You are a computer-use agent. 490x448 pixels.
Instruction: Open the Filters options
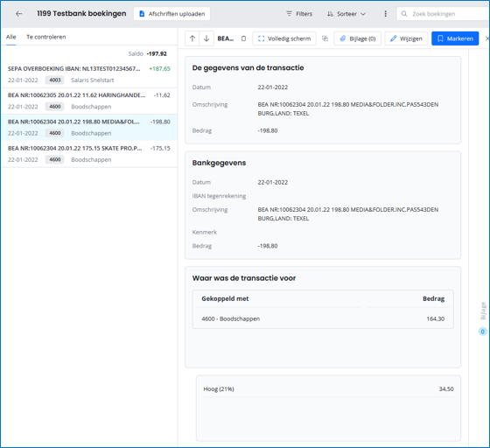(x=299, y=14)
